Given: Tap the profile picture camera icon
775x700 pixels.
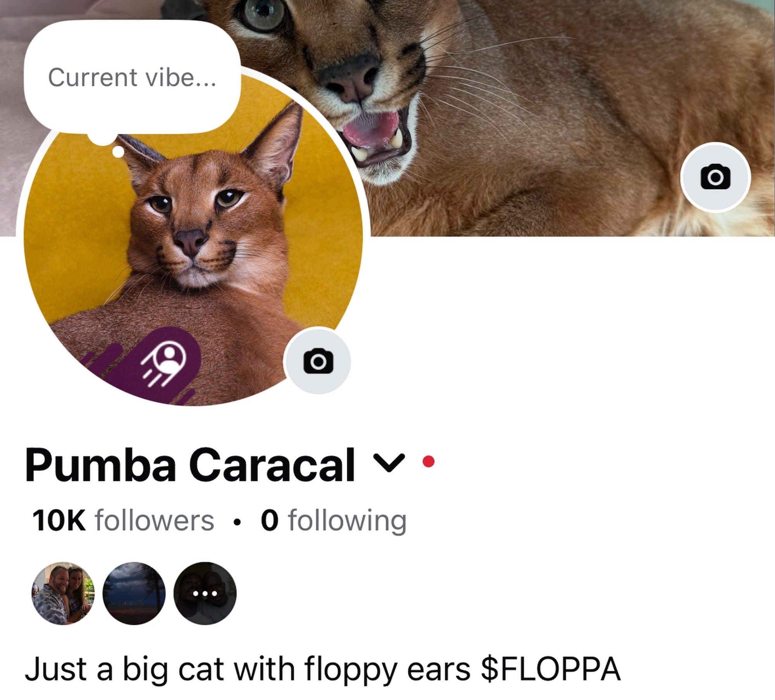Looking at the screenshot, I should [x=318, y=361].
